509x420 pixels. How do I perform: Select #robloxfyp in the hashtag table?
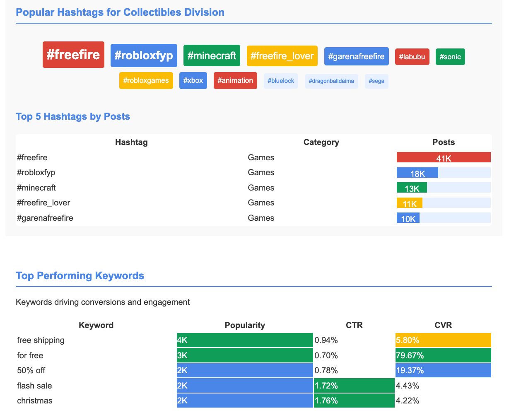[36, 172]
